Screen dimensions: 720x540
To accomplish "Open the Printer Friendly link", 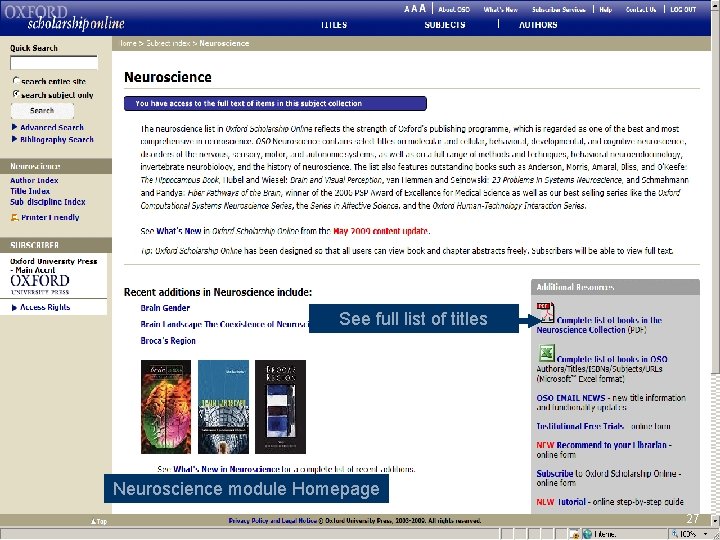I will pos(50,218).
